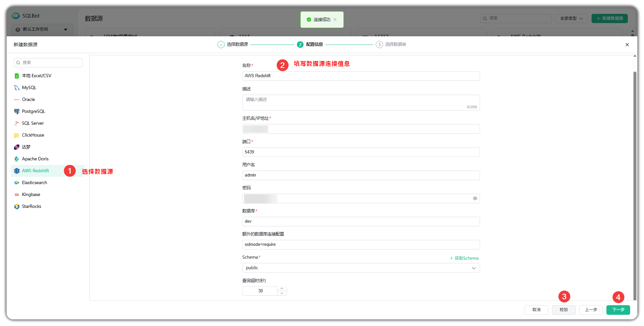644x326 pixels.
Task: Toggle password visibility eye icon
Action: click(475, 198)
